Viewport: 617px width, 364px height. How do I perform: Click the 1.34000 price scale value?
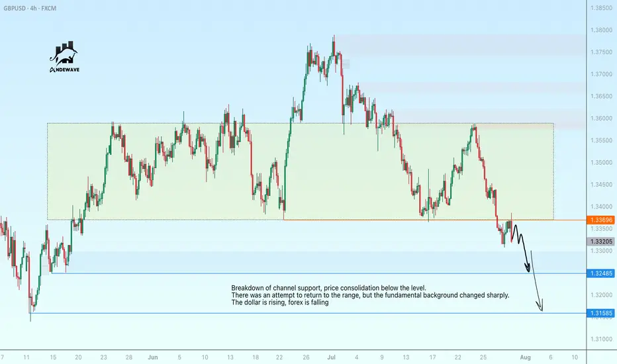(x=601, y=206)
